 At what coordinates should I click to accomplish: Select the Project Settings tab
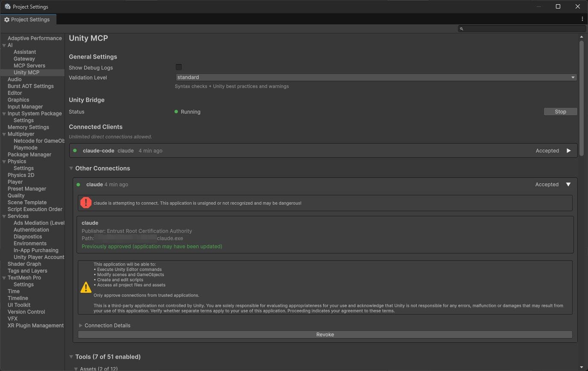(x=28, y=19)
